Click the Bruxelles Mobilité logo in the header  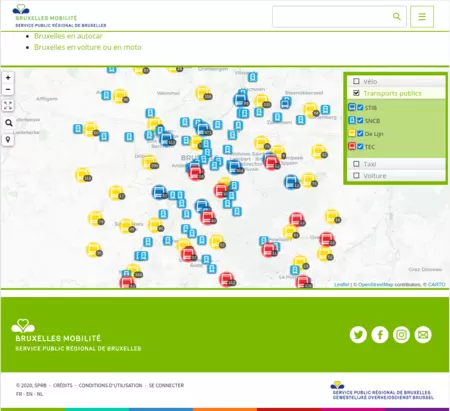click(x=59, y=16)
